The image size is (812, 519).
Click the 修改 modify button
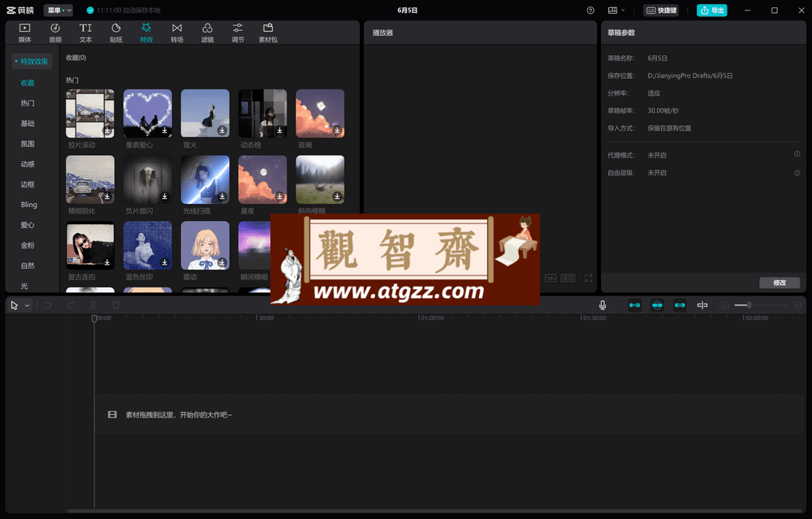click(780, 283)
